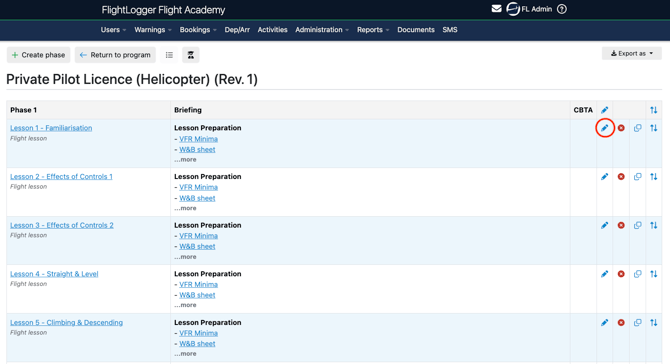Reorder Lesson 3 - Effects of Controls 2
Viewport: 670px width, 364px height.
pyautogui.click(x=654, y=225)
